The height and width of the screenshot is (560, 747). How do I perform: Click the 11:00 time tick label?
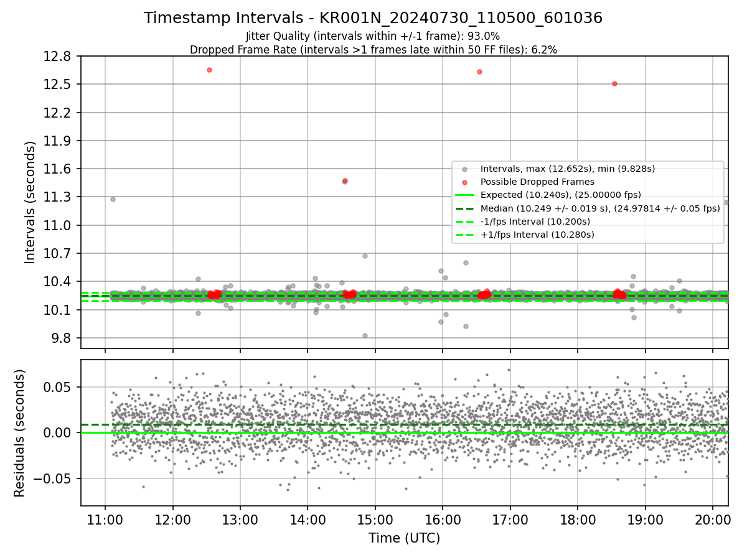click(105, 519)
